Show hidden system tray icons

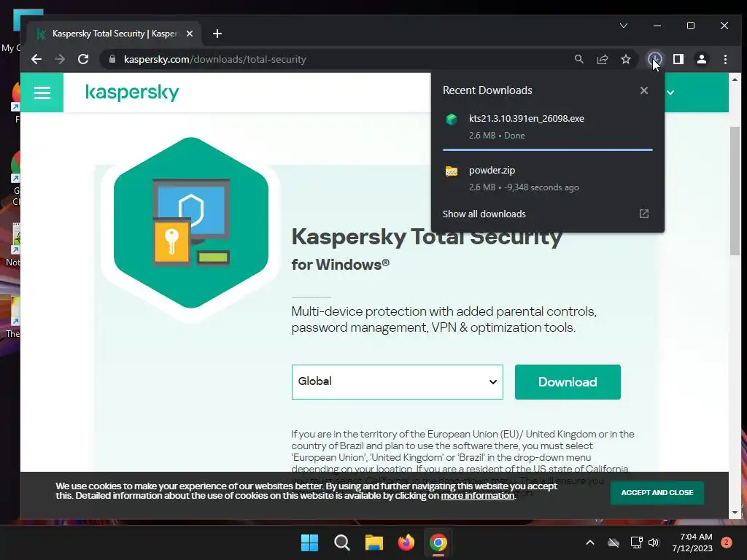point(589,542)
